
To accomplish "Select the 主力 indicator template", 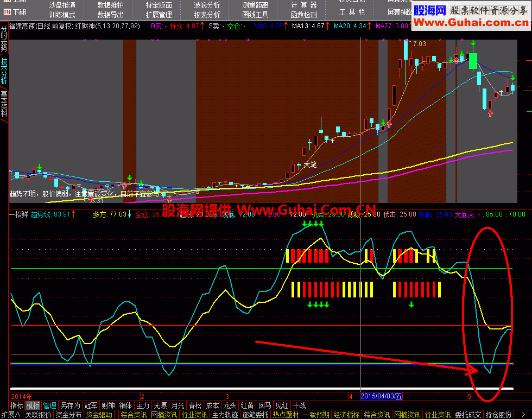I will (x=142, y=405).
